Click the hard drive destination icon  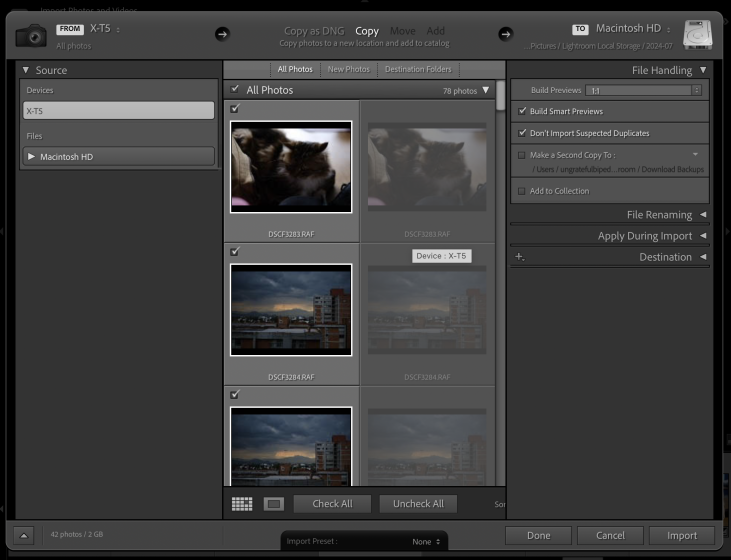(697, 35)
